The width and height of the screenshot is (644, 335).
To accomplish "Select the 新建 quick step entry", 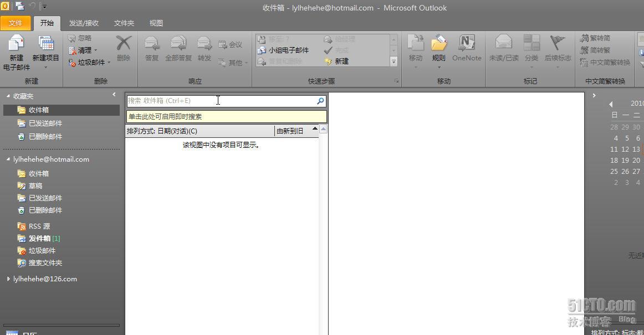I will (336, 61).
